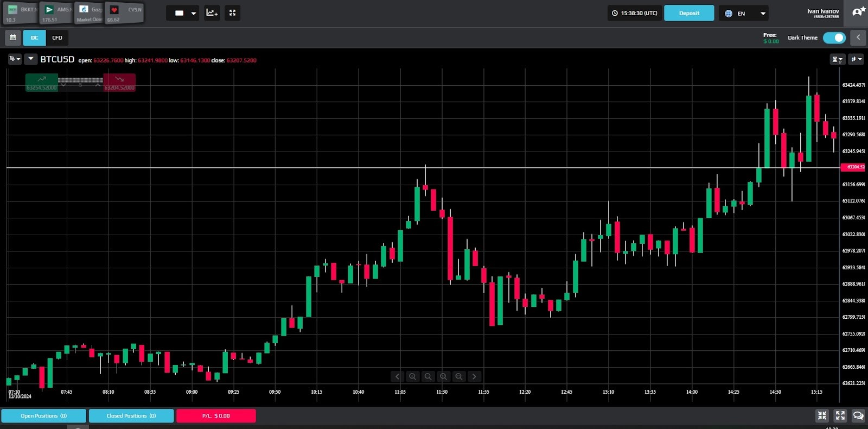Click the high value 63241.9800

152,60
